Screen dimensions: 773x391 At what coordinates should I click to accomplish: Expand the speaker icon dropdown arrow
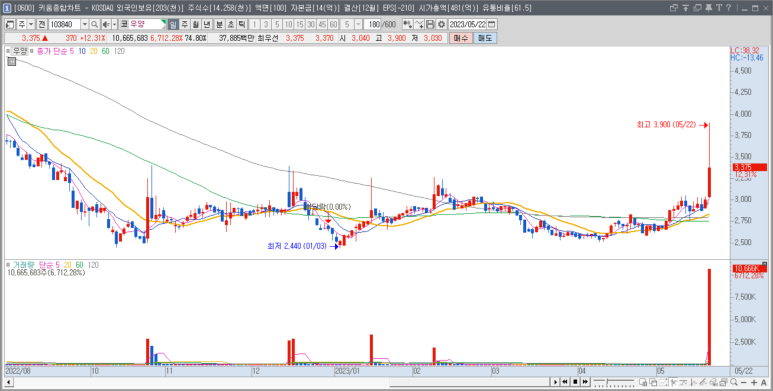114,24
